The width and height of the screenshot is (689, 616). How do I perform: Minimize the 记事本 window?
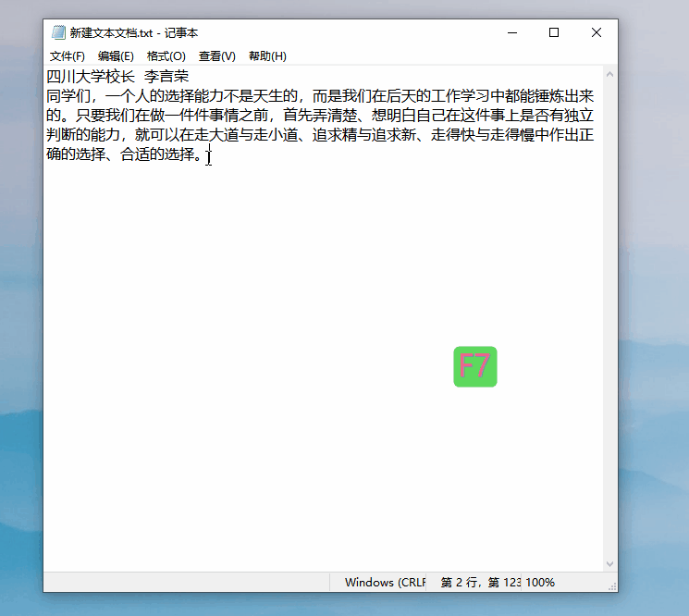[x=512, y=32]
